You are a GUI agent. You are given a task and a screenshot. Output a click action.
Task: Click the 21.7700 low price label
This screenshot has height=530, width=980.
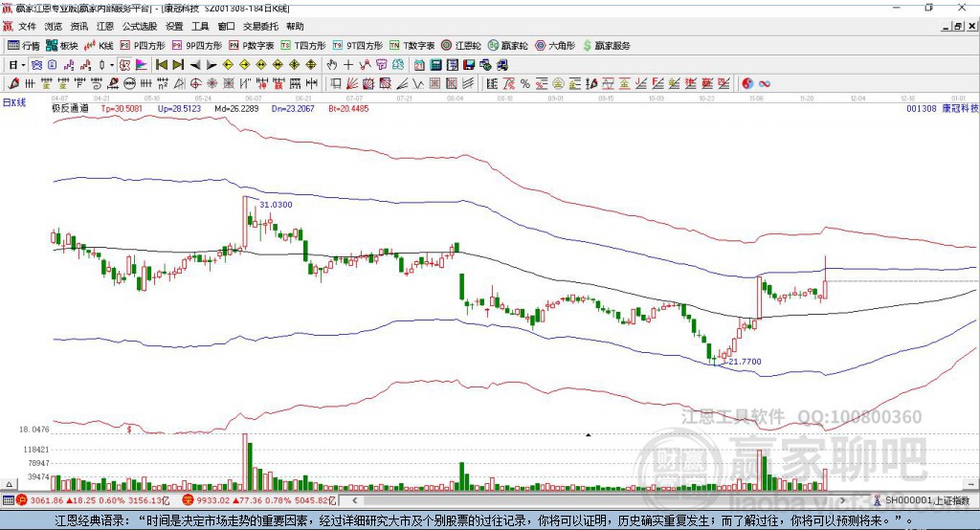745,362
